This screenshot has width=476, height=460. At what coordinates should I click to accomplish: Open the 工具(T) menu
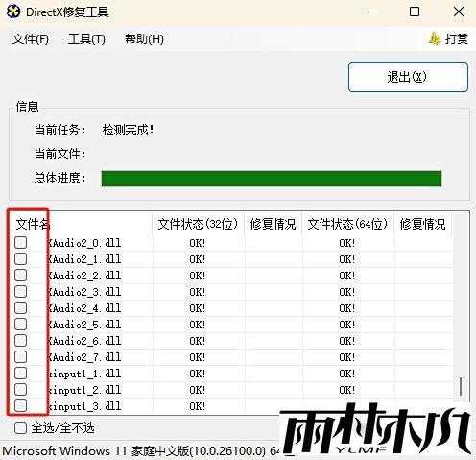point(86,39)
